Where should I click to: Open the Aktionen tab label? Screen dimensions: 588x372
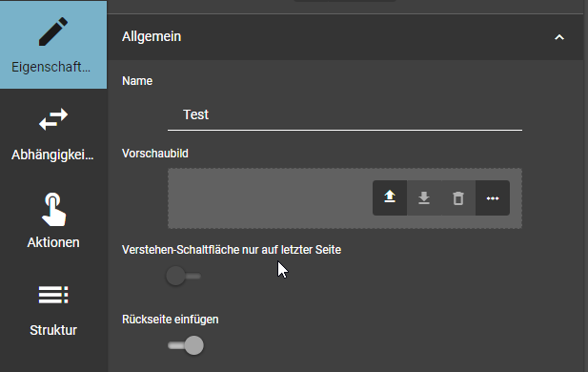(x=53, y=242)
